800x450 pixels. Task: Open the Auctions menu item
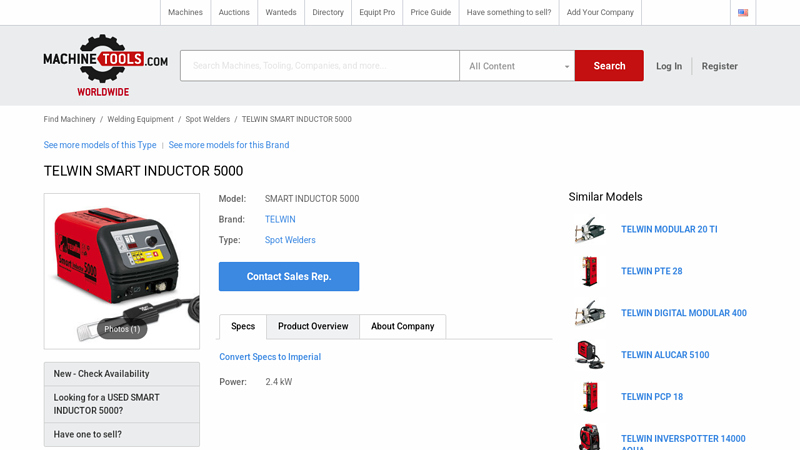pyautogui.click(x=234, y=12)
